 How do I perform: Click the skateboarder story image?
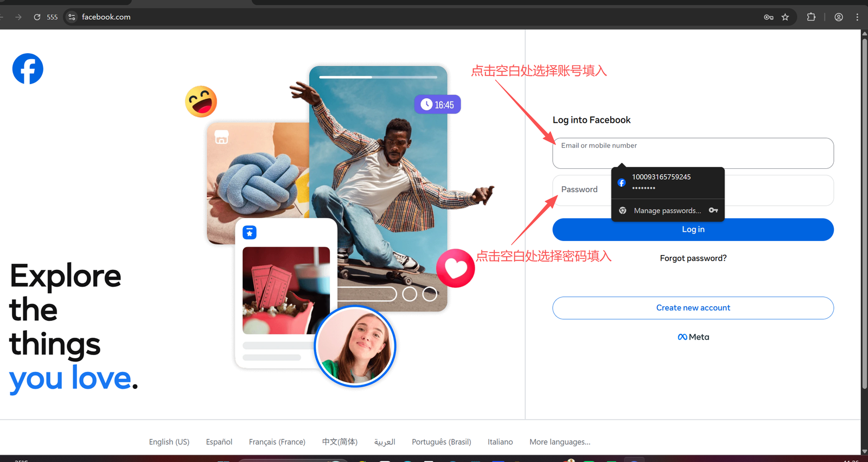(x=378, y=188)
